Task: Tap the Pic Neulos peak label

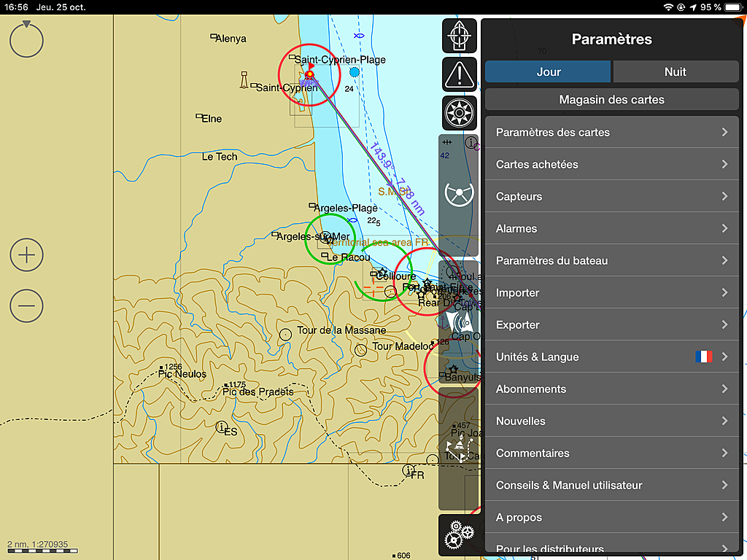Action: pyautogui.click(x=182, y=374)
